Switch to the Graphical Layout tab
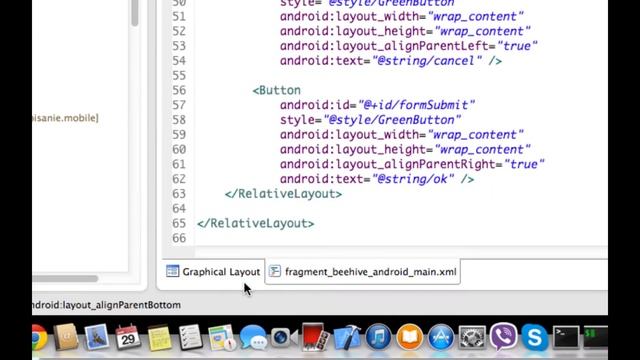640x360 pixels. tap(213, 272)
